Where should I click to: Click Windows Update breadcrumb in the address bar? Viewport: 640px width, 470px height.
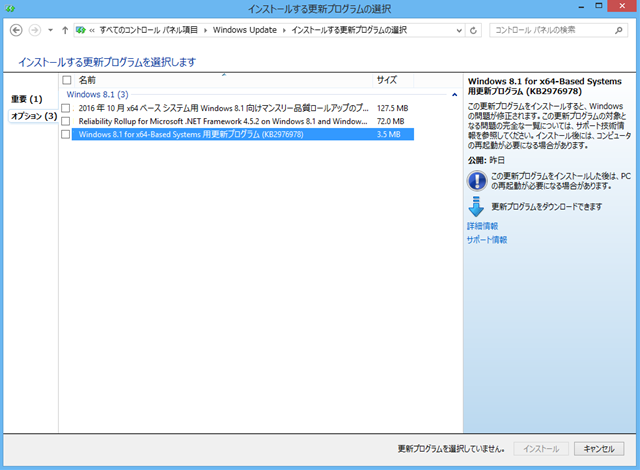245,30
